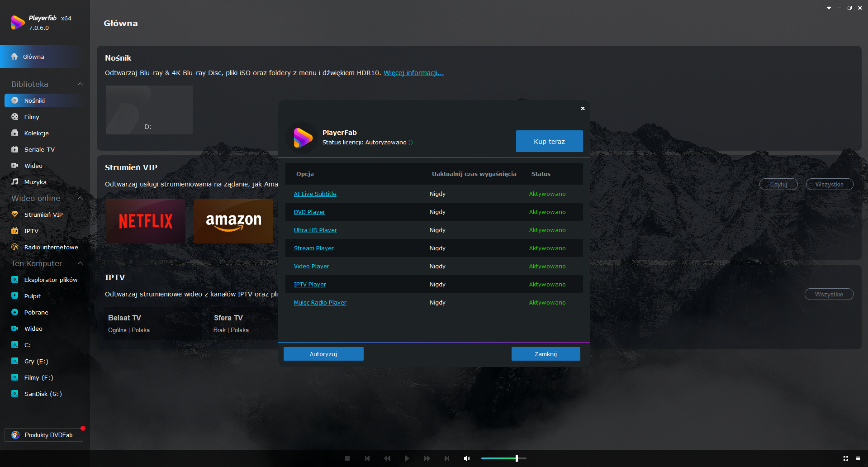Open the Więcej informacji link
The image size is (868, 467).
click(x=414, y=73)
